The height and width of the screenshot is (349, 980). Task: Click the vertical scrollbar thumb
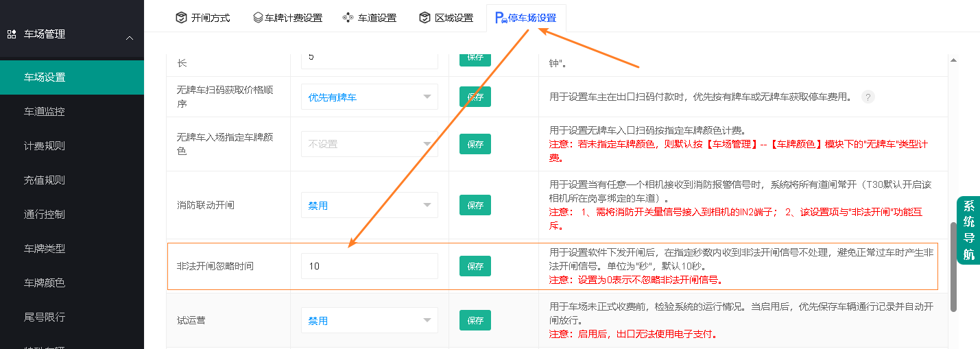coord(953,267)
